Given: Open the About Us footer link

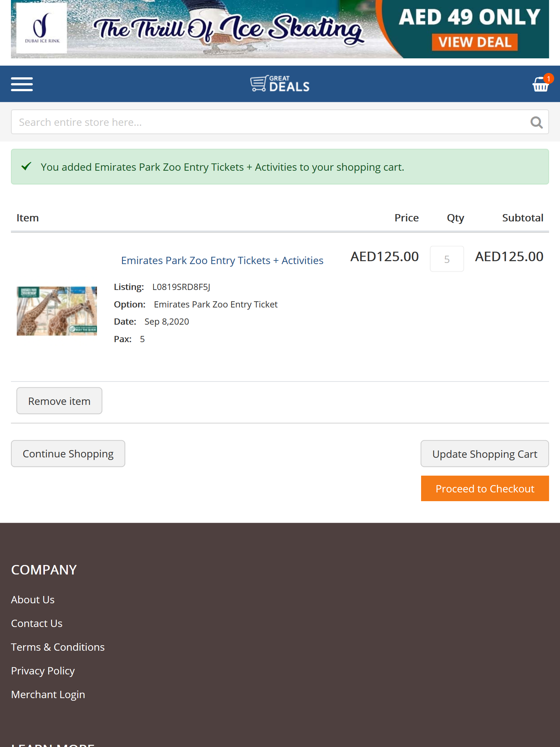Looking at the screenshot, I should pyautogui.click(x=33, y=600).
